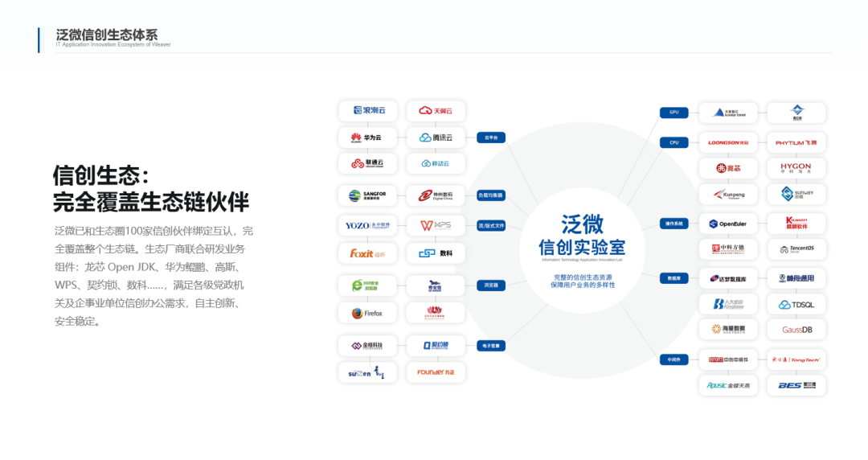The width and height of the screenshot is (868, 460).
Task: Click the 数据库 category label
Action: pyautogui.click(x=674, y=278)
